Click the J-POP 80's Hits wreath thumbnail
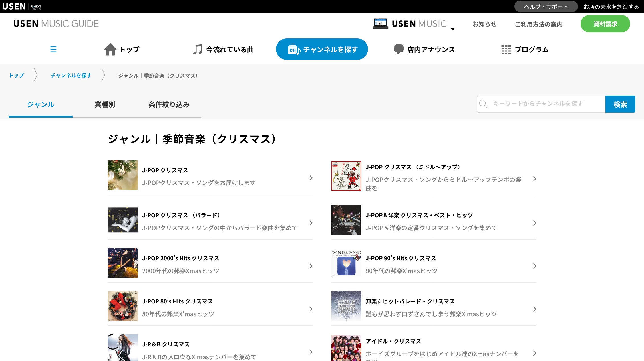Screen dimensions: 644x361 pyautogui.click(x=123, y=306)
